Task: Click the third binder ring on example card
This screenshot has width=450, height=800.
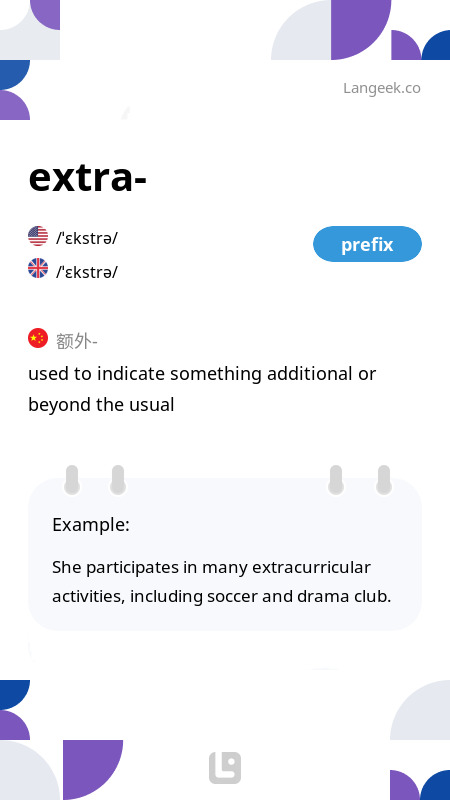Action: click(336, 480)
